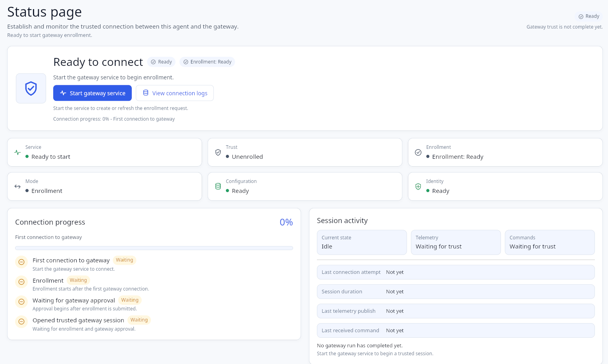Click the Configuration card database icon
The image size is (608, 364).
[218, 187]
